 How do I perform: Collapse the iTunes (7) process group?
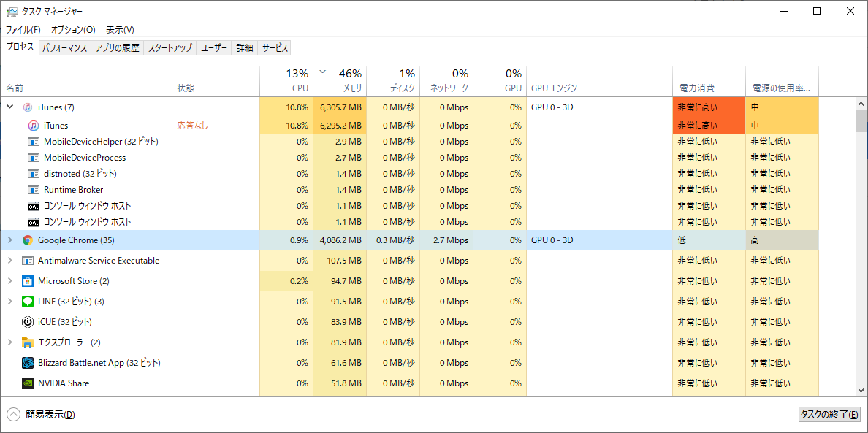point(9,107)
